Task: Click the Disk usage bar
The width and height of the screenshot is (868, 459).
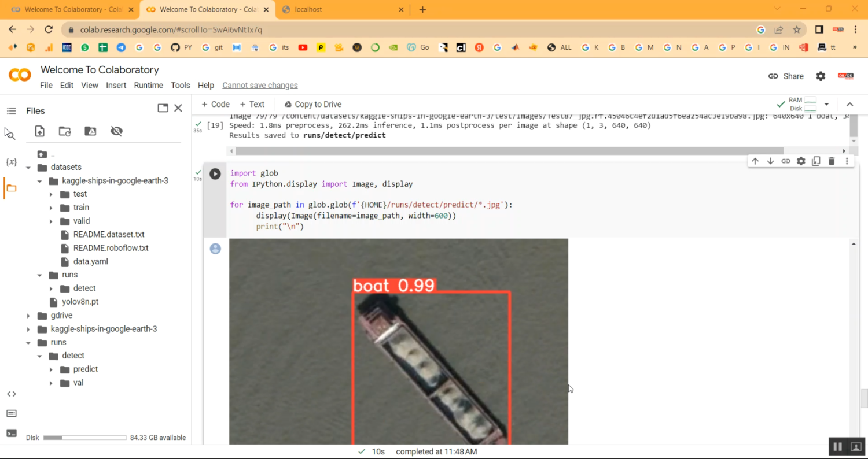Action: tap(84, 438)
